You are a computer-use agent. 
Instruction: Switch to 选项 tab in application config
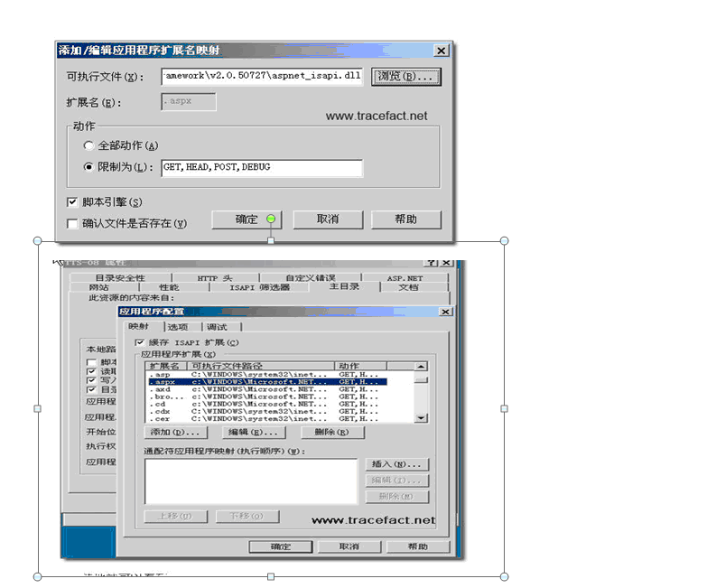pyautogui.click(x=178, y=327)
